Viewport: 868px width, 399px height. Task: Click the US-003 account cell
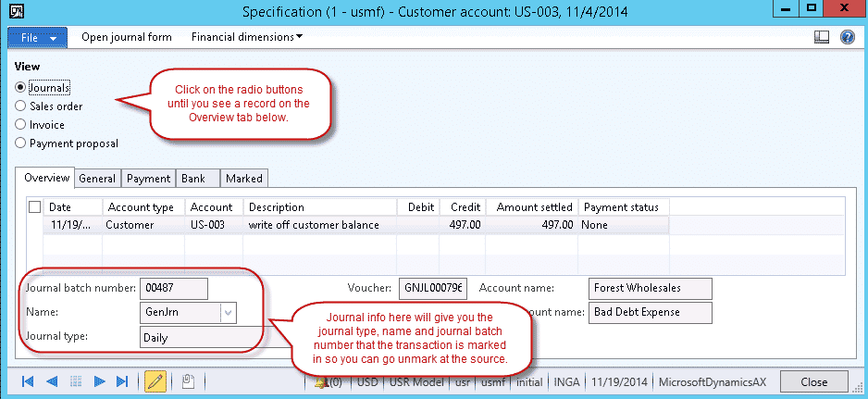click(215, 225)
